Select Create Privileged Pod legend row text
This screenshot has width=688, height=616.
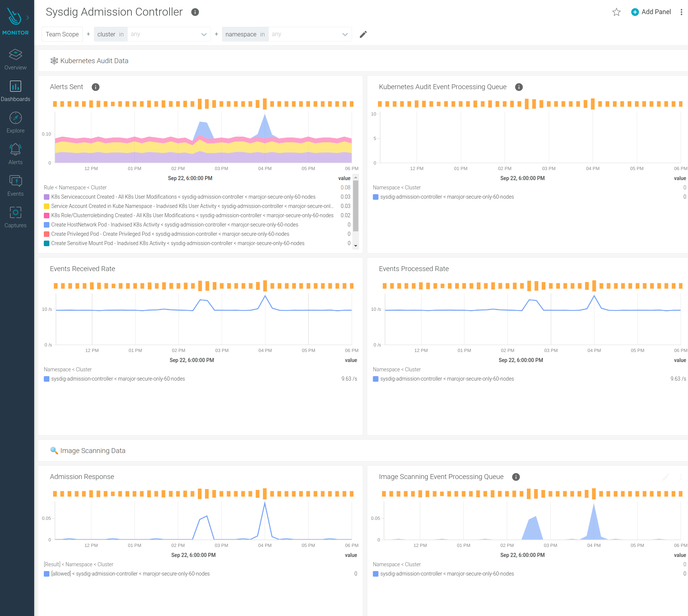tap(170, 234)
